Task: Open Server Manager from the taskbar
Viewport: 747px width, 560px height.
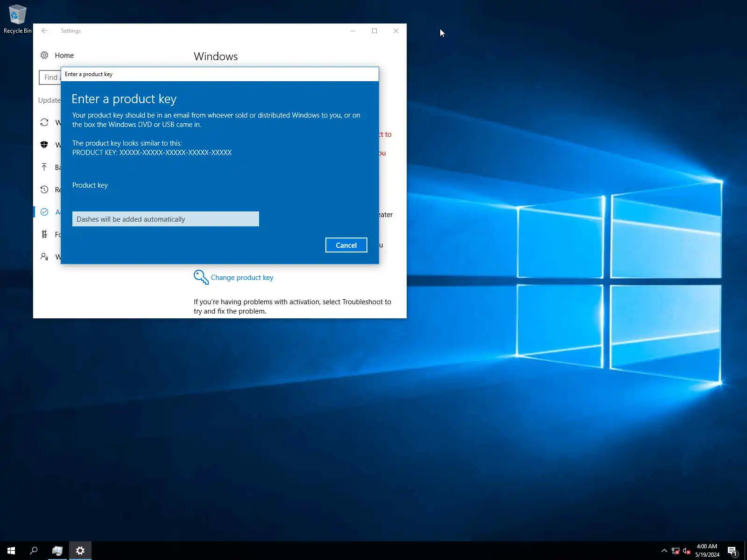Action: [57, 551]
